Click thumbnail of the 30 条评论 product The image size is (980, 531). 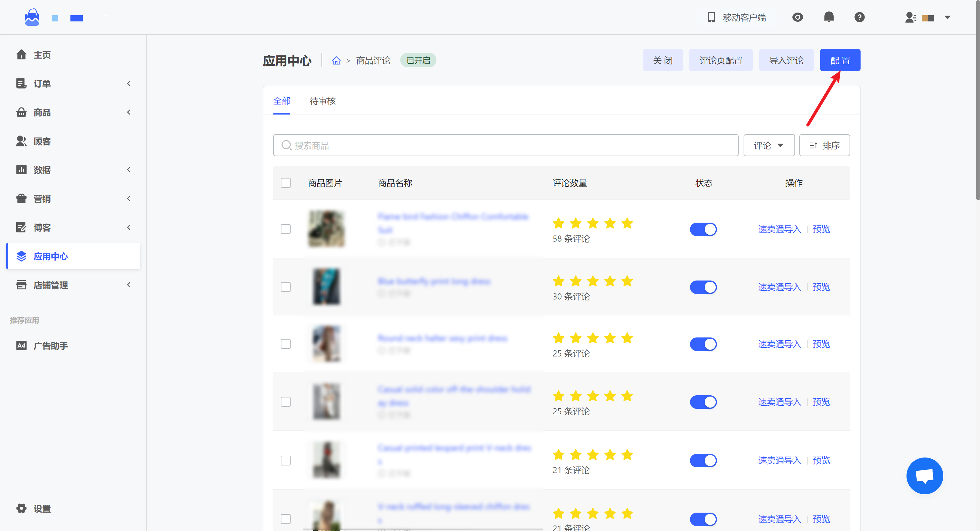tap(326, 286)
